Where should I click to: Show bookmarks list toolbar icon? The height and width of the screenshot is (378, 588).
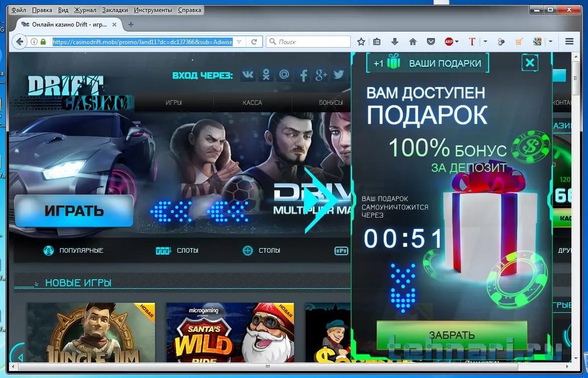tap(377, 42)
